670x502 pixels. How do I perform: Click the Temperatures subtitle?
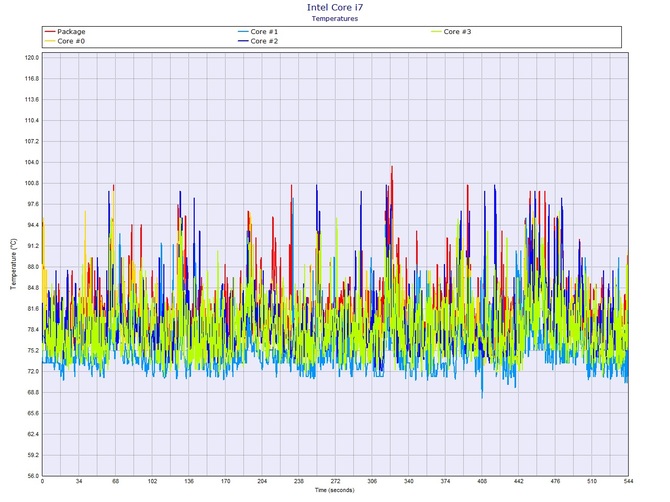[x=335, y=18]
